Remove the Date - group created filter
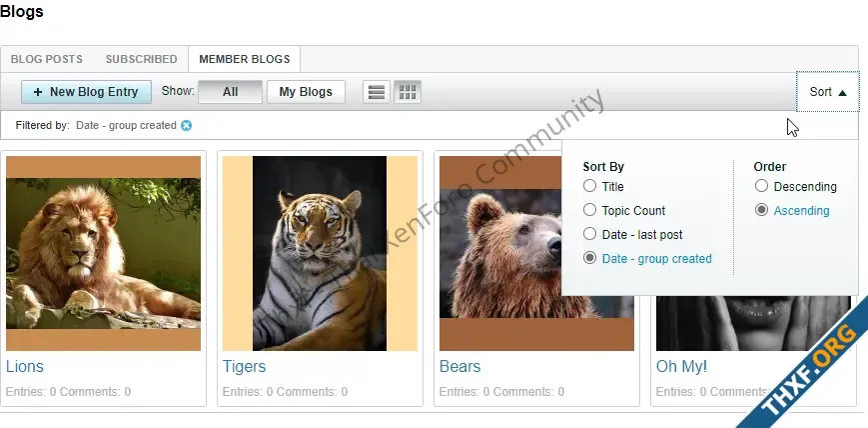The image size is (868, 428). 187,125
